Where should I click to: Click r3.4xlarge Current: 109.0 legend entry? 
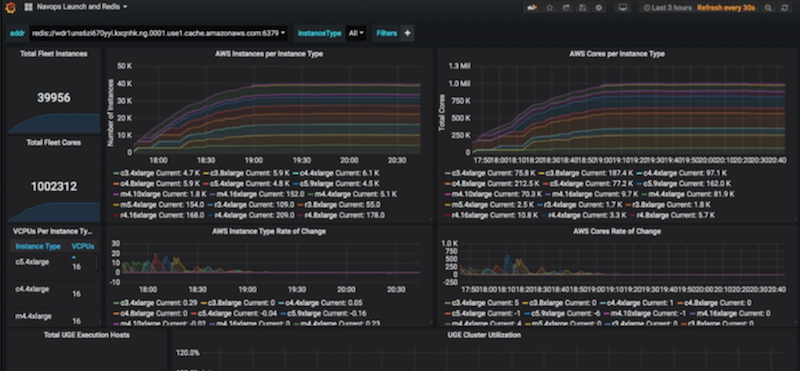pos(251,205)
